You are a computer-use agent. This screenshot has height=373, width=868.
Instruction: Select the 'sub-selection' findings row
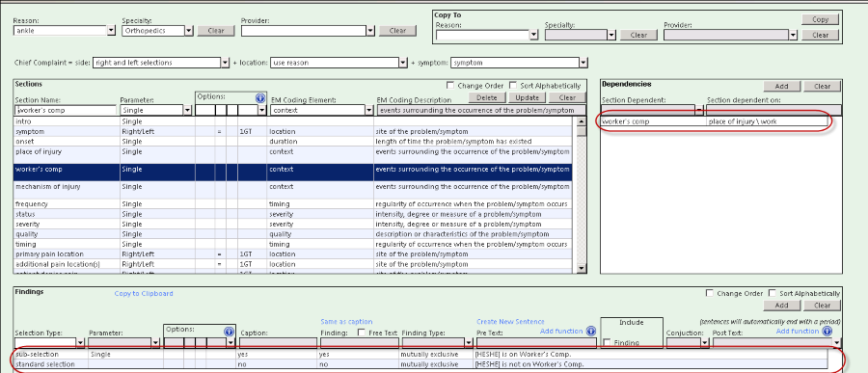[x=420, y=354]
